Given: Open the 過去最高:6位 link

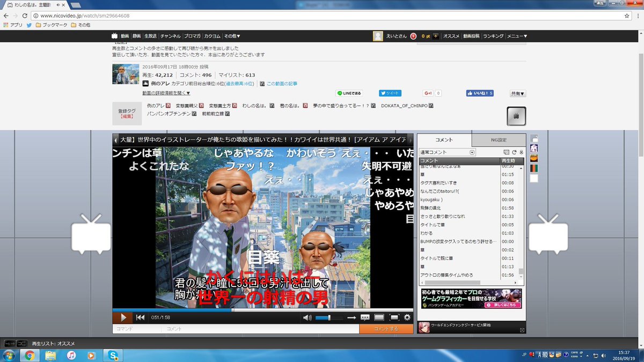Looking at the screenshot, I should [x=240, y=84].
